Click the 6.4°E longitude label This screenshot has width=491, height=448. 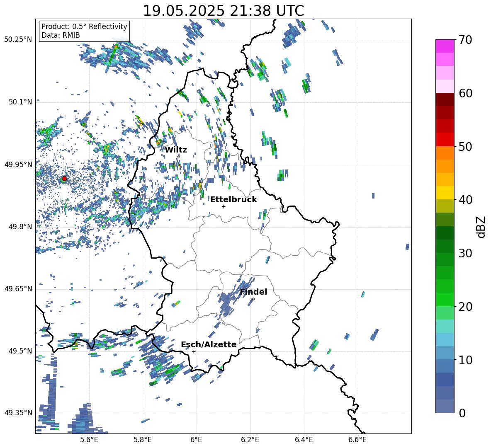(x=304, y=440)
